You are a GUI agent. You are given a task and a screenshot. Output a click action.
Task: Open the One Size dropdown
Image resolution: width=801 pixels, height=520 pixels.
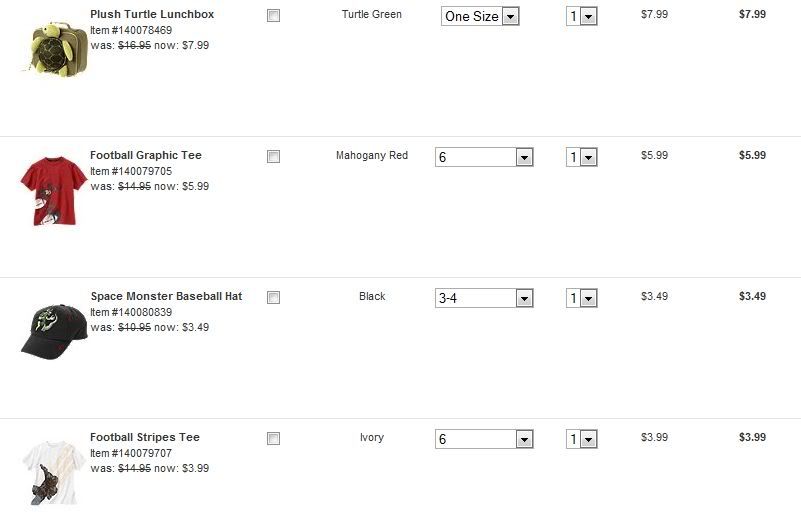pos(480,16)
